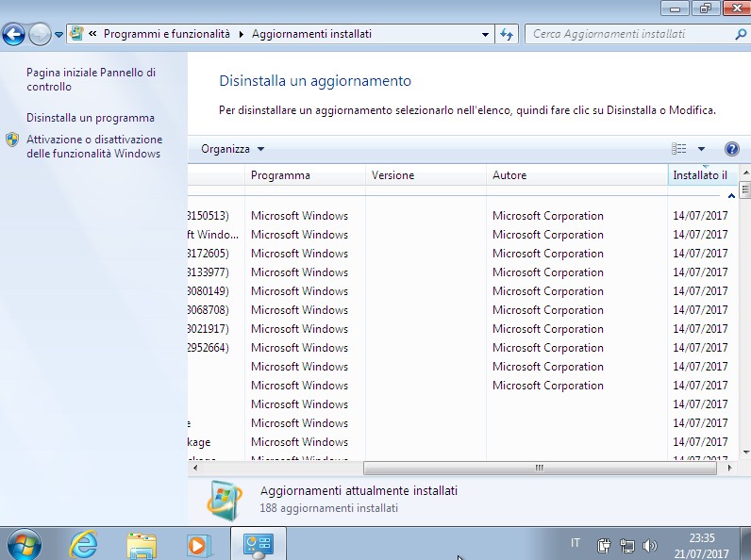The width and height of the screenshot is (751, 560).
Task: Open Windows Explorer from the taskbar
Action: click(142, 545)
